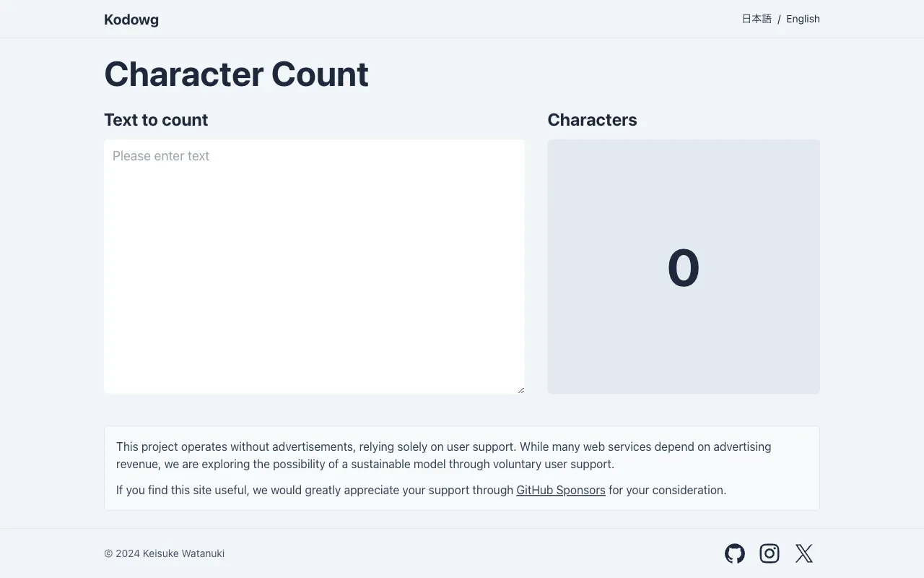
Task: Click the "Text to count" label
Action: click(x=156, y=120)
